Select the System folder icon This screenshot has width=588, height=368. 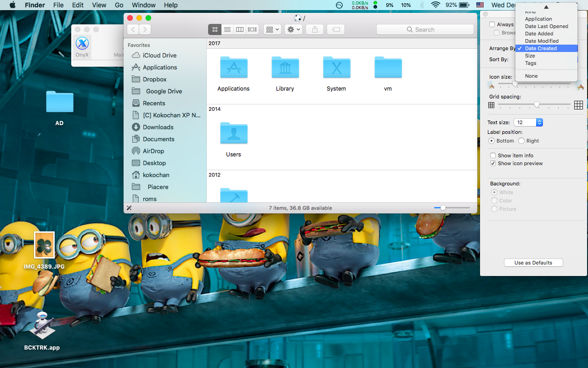coord(337,68)
